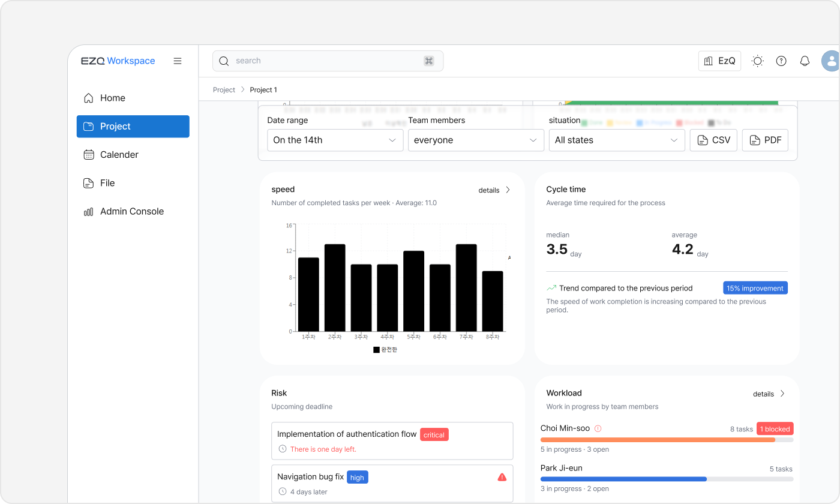The height and width of the screenshot is (504, 840).
Task: Click the EzQ workspace button
Action: pos(719,61)
